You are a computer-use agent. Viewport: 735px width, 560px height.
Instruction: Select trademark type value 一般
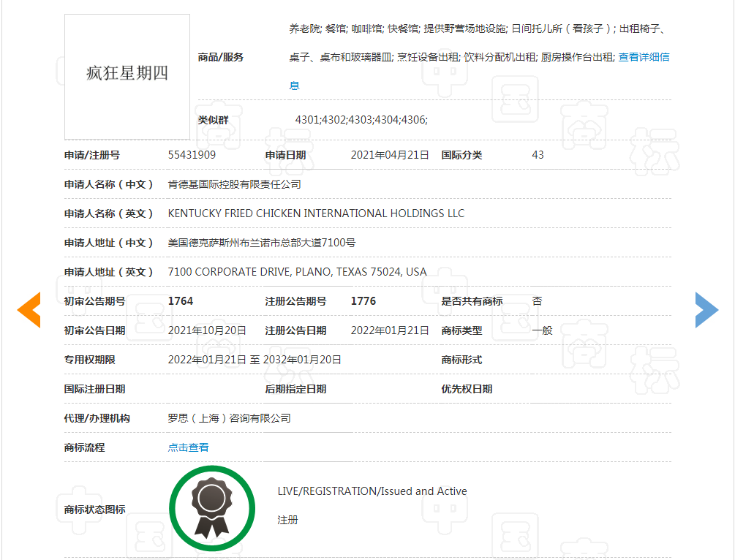pyautogui.click(x=543, y=330)
